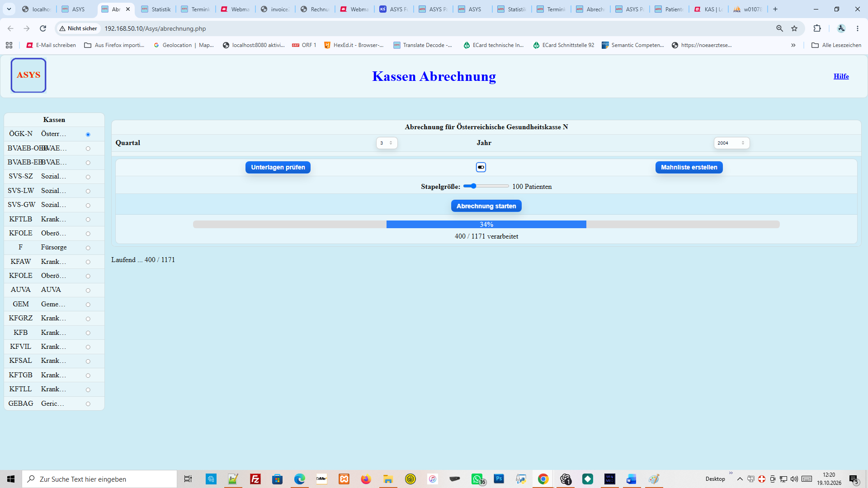Viewport: 868px width, 488px height.
Task: Open Microsoft Word from the taskbar
Action: [632, 479]
